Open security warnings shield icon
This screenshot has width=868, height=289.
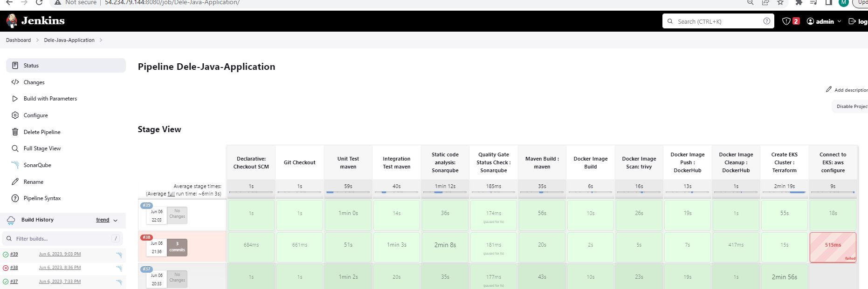click(x=786, y=21)
